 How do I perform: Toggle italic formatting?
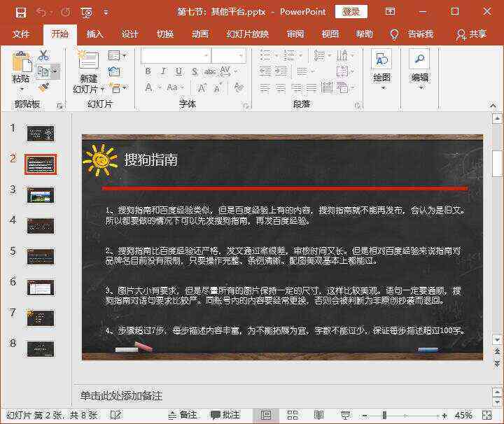(x=163, y=71)
